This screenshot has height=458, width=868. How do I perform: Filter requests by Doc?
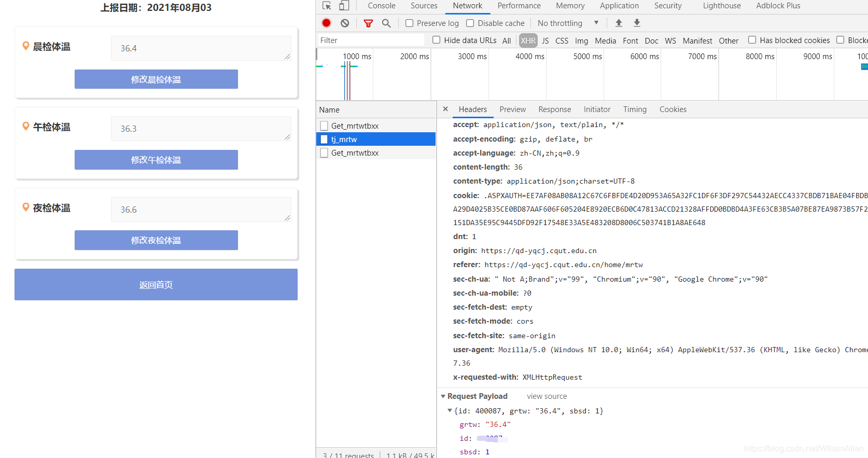(652, 40)
